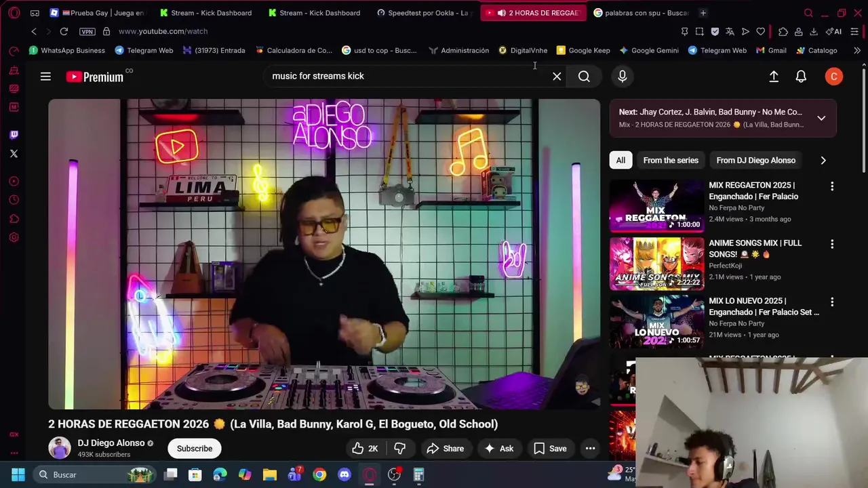868x488 pixels.
Task: Run the YouTube search with magnifier button
Action: pyautogui.click(x=584, y=77)
